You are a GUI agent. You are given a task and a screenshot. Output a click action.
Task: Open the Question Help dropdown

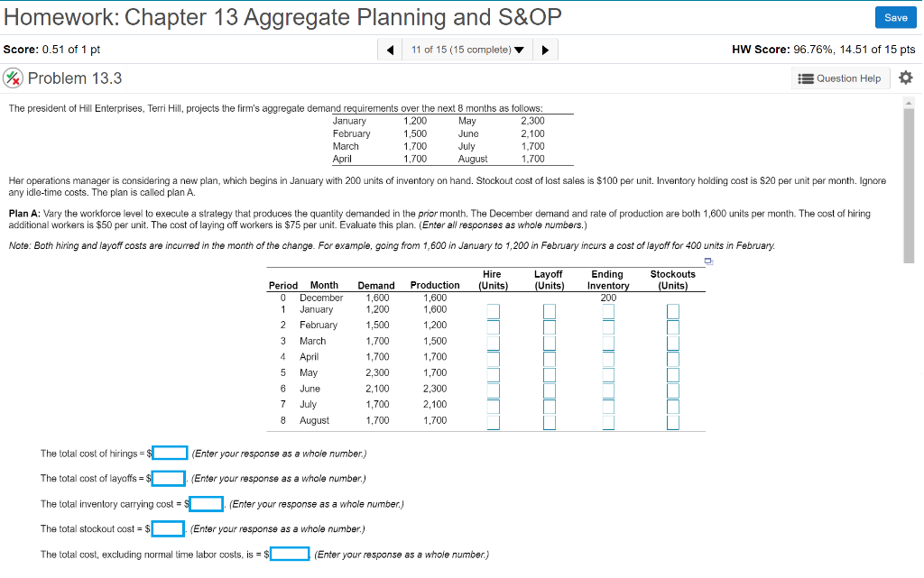pos(839,78)
